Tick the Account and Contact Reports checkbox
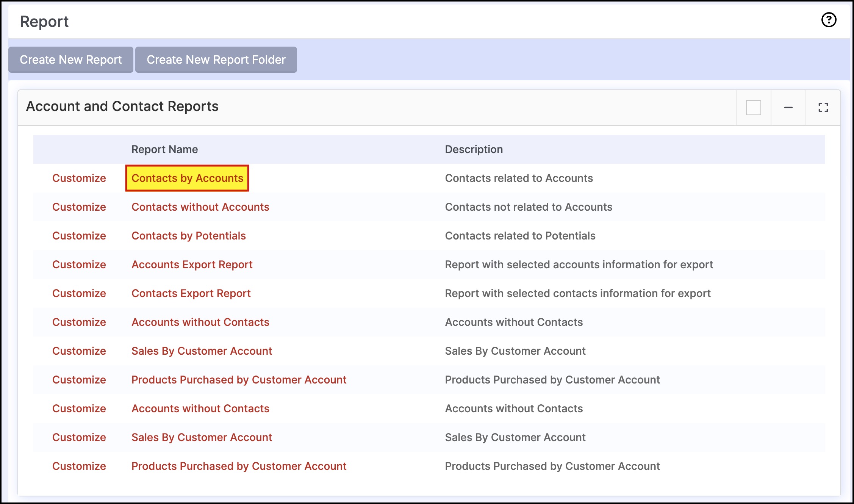 pos(753,108)
